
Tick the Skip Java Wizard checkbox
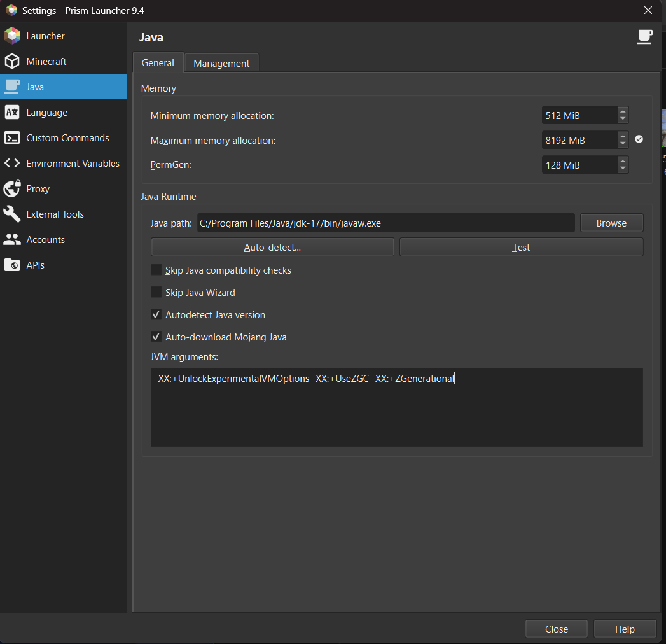coord(156,292)
